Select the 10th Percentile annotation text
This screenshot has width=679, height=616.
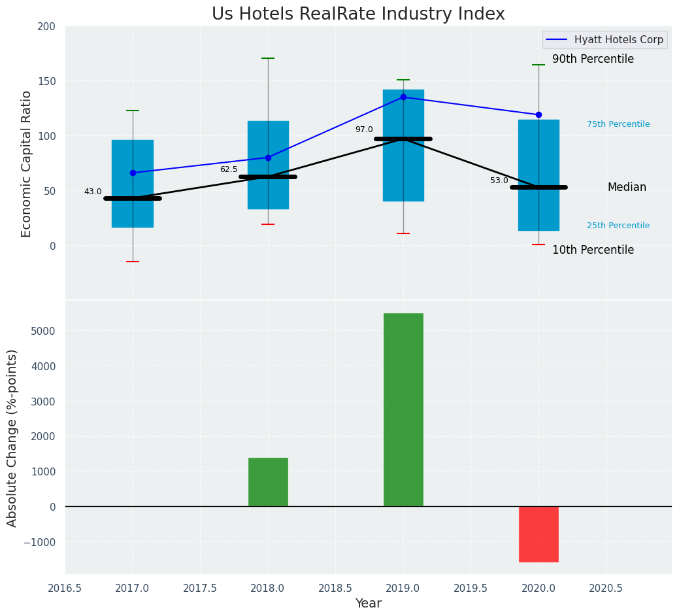coord(593,250)
